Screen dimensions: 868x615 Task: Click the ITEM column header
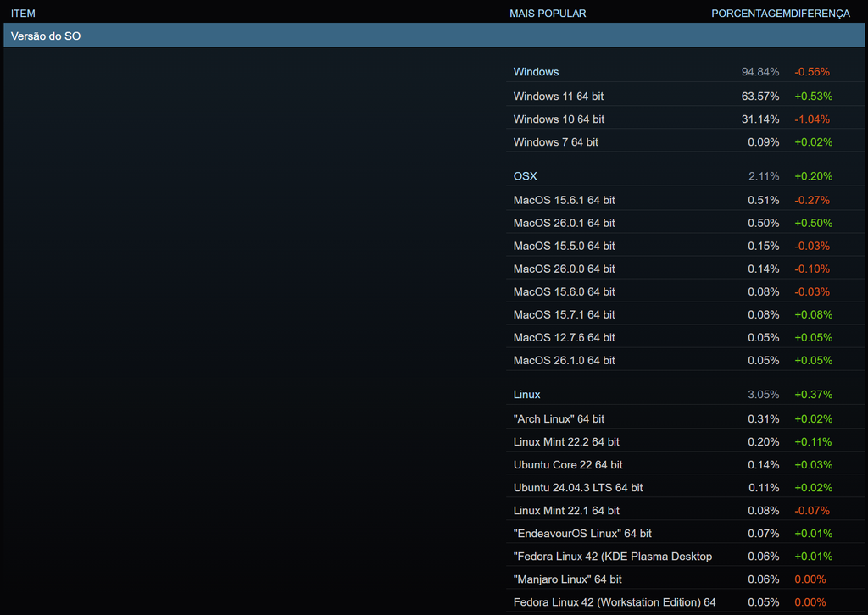[x=23, y=14]
